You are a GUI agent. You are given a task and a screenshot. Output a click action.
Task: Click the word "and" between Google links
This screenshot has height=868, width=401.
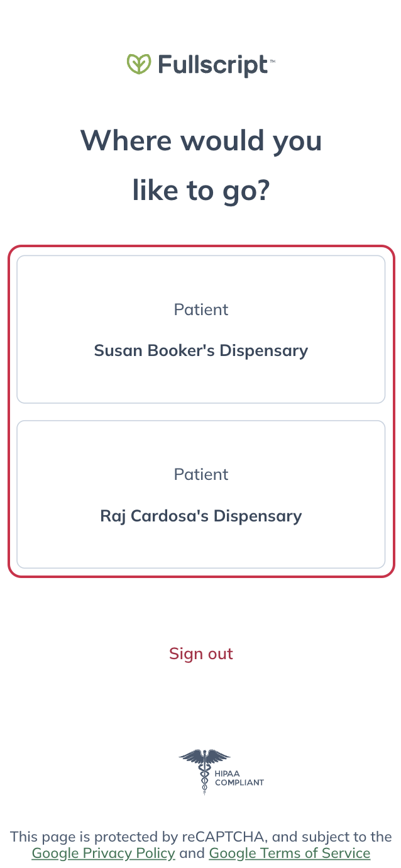tap(192, 854)
